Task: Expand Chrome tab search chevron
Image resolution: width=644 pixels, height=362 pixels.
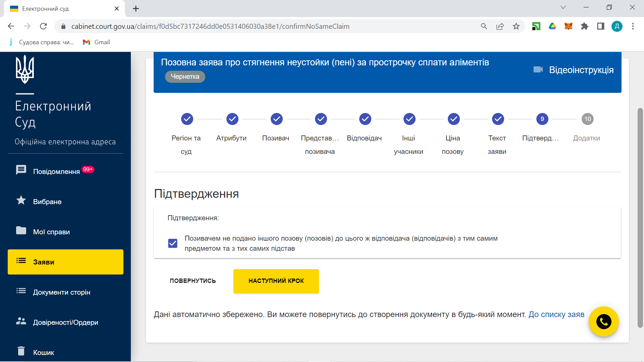Action: [x=563, y=7]
